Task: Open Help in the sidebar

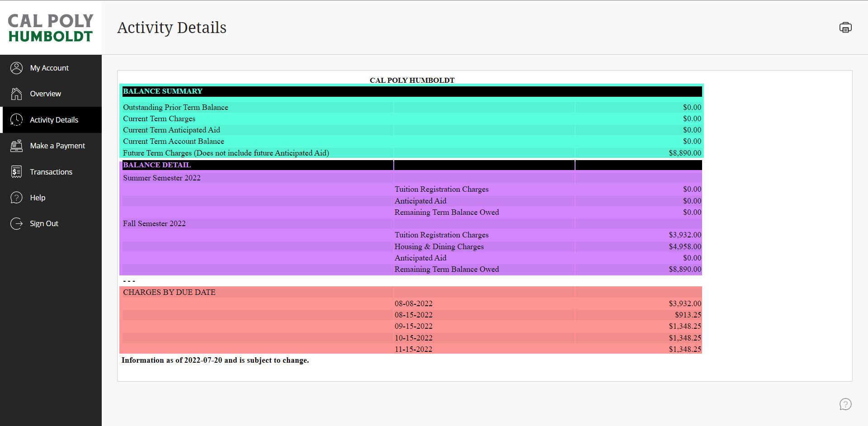Action: pos(51,198)
